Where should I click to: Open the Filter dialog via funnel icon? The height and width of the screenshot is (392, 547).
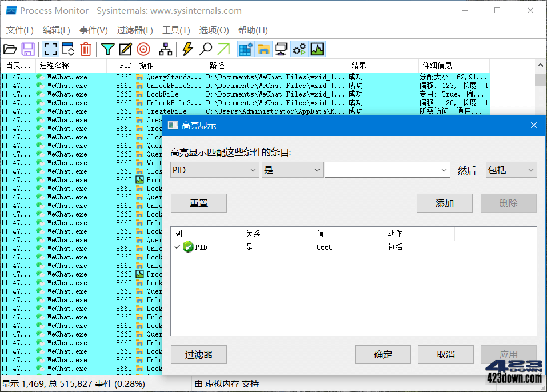tap(107, 49)
